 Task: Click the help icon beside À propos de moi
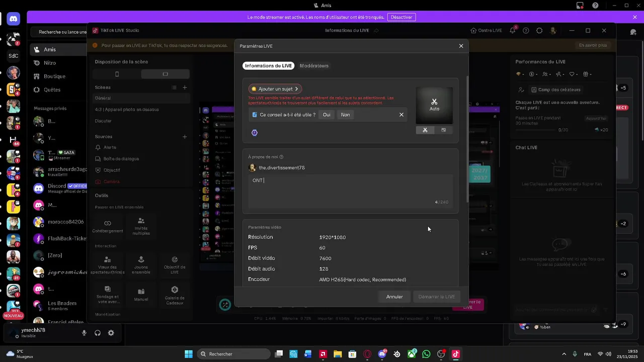281,157
